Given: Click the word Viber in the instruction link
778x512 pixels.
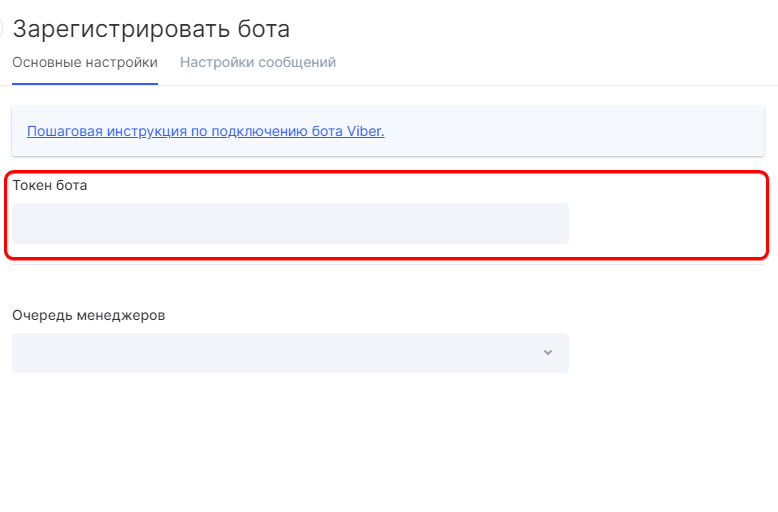Looking at the screenshot, I should tap(365, 131).
